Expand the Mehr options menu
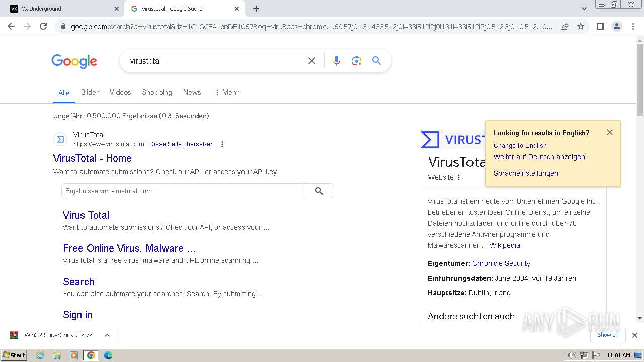The image size is (644, 362). pyautogui.click(x=227, y=92)
